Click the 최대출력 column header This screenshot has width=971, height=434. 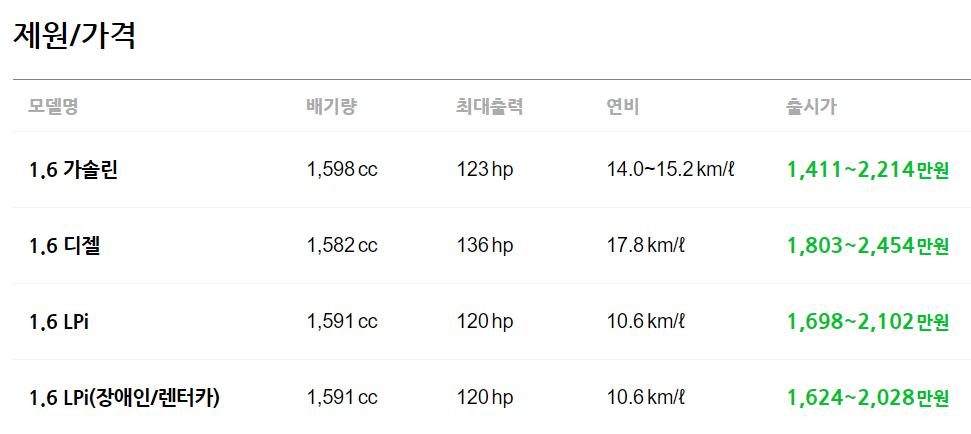point(489,106)
